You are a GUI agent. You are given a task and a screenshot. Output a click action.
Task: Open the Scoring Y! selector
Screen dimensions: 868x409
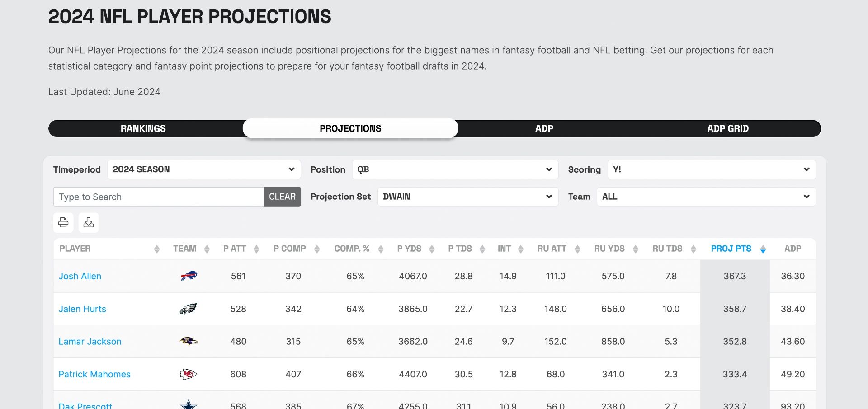pyautogui.click(x=711, y=169)
